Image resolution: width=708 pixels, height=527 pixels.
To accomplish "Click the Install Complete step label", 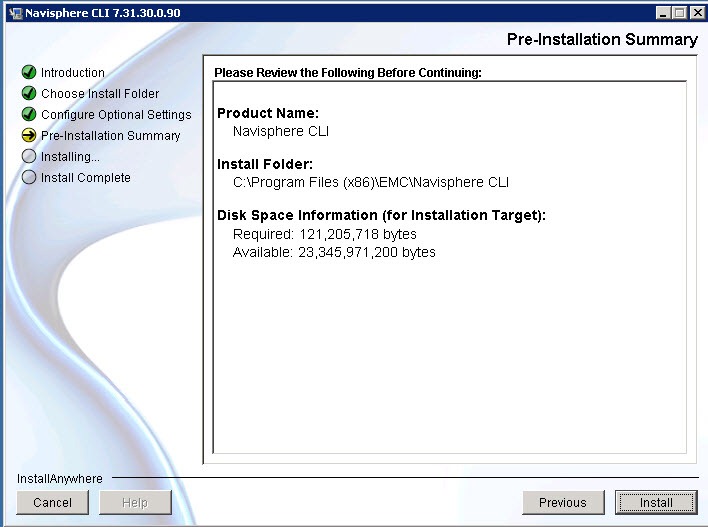I will coord(85,177).
